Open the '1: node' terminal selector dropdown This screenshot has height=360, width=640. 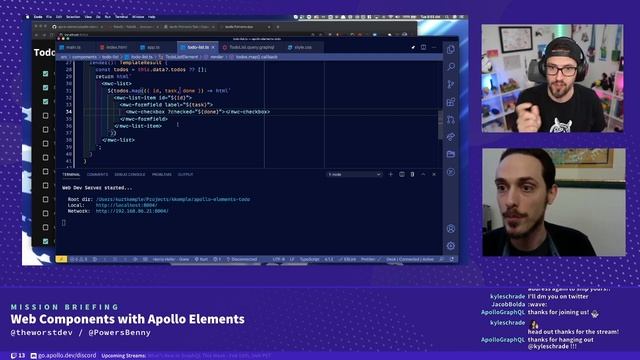pos(354,174)
